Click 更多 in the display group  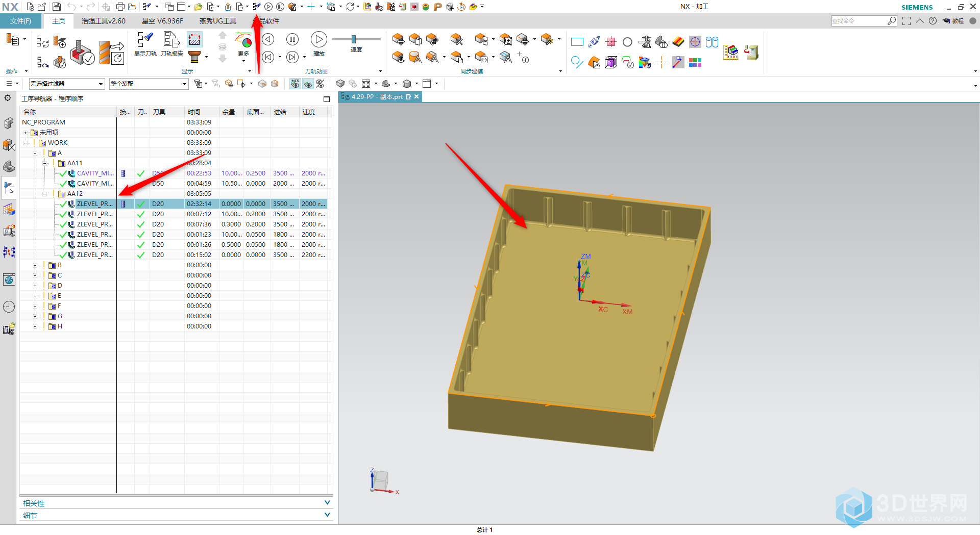(x=243, y=47)
